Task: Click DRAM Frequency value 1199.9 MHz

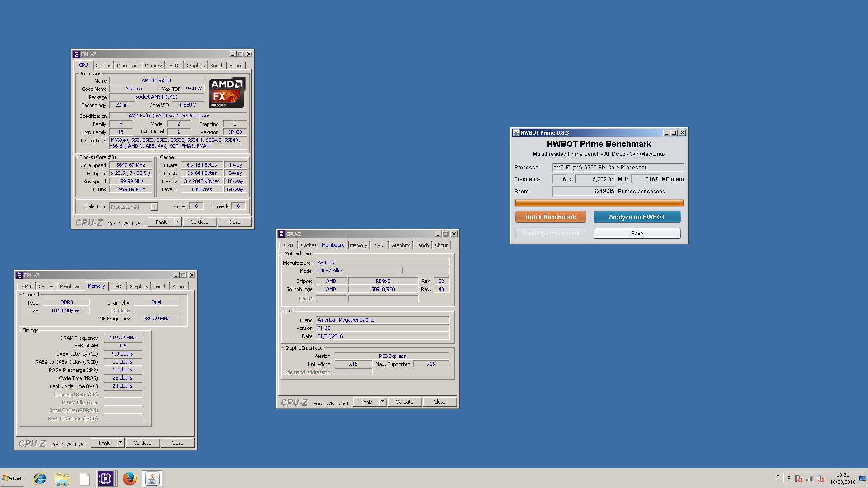Action: (x=123, y=338)
